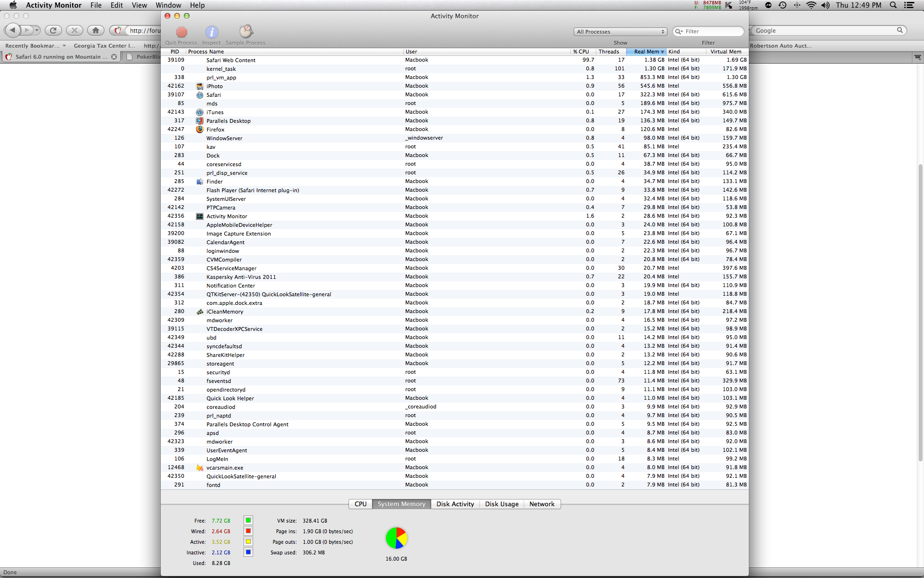Click the Quit Process stop icon
The height and width of the screenshot is (578, 924).
[181, 32]
